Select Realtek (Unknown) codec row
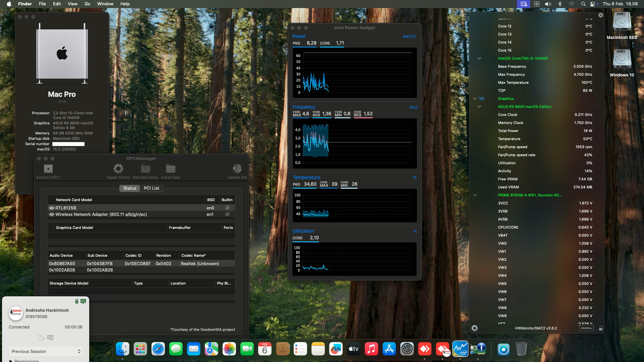The image size is (644, 362). point(141,263)
